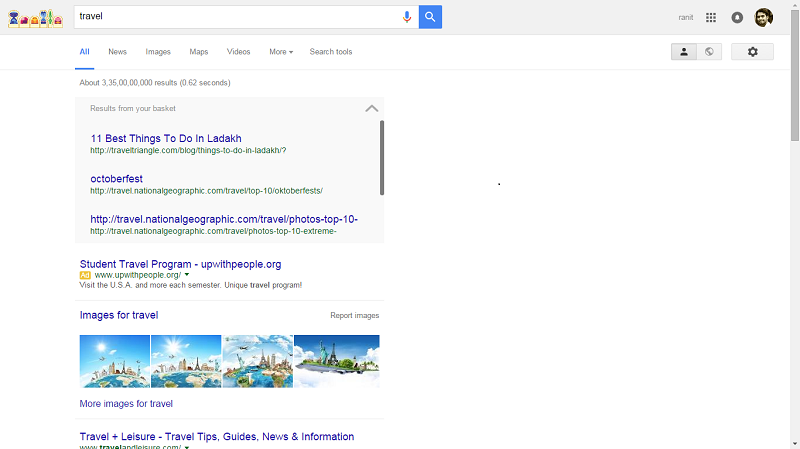Open Student Travel Program ad link
This screenshot has width=800, height=449.
(x=180, y=264)
